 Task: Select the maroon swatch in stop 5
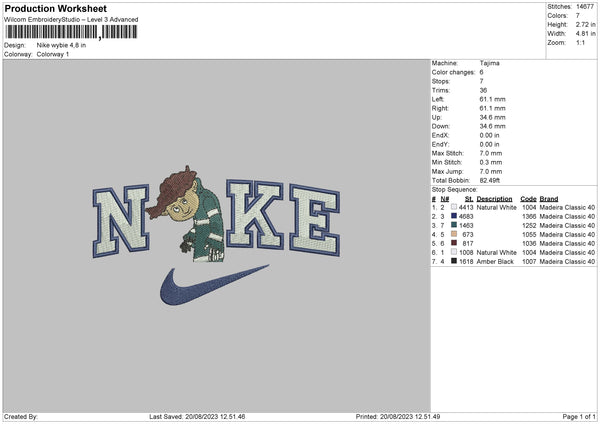[x=454, y=243]
